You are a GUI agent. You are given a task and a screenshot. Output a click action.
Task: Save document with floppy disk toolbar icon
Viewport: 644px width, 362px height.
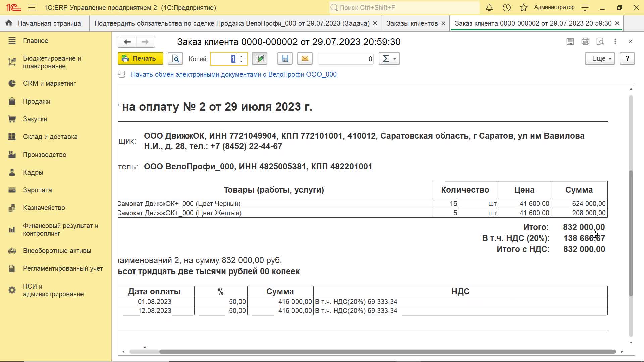pyautogui.click(x=285, y=59)
